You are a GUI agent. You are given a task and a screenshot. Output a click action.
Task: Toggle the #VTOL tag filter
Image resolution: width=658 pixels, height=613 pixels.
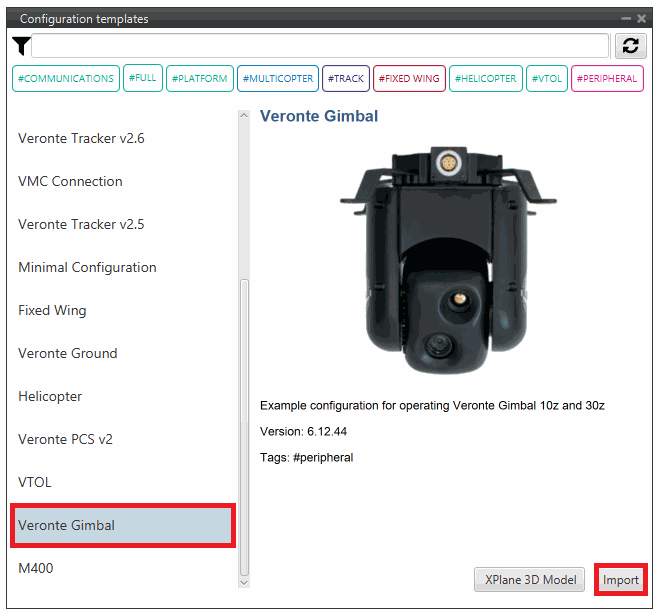coord(547,79)
